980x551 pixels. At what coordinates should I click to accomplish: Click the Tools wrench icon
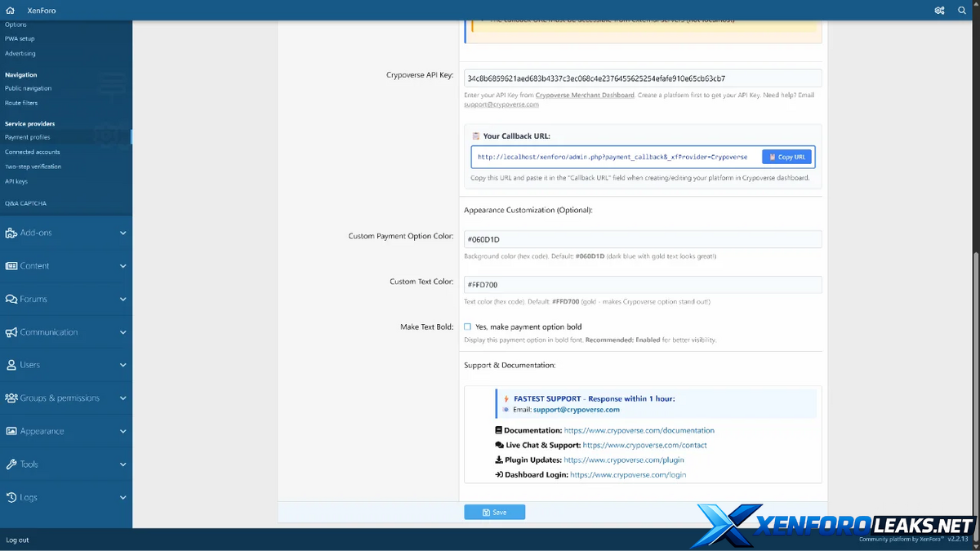[11, 464]
